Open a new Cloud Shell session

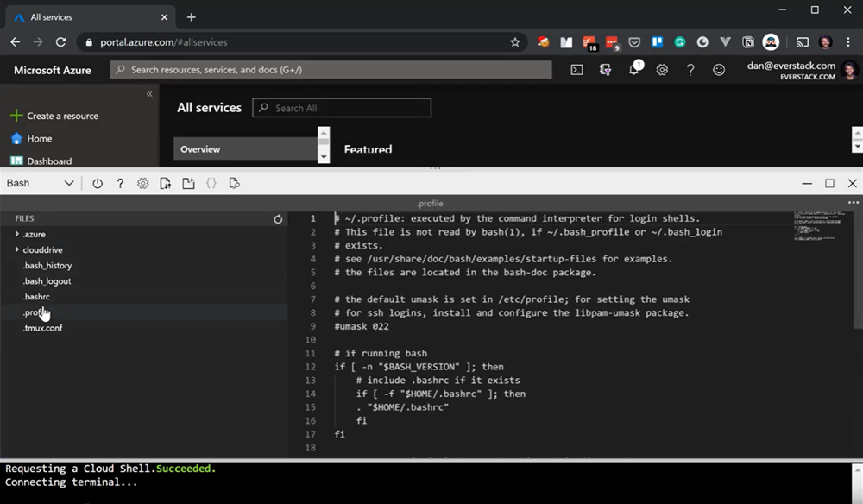click(188, 183)
